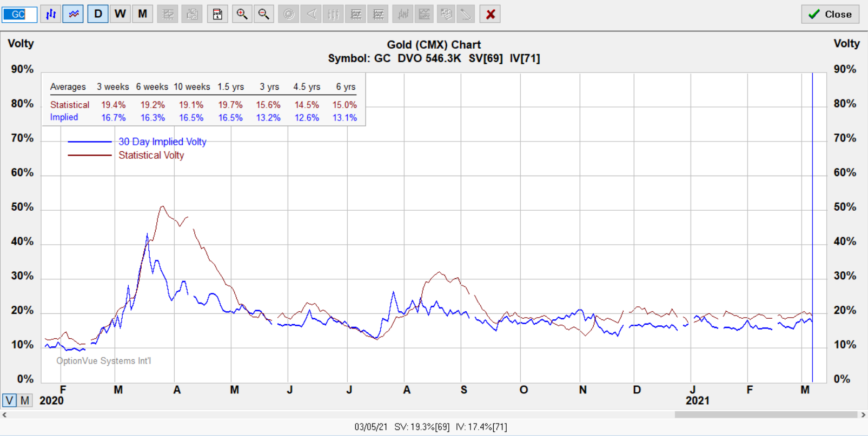Click the '30 Day Implied Volty' legend label
868x436 pixels.
coord(162,142)
